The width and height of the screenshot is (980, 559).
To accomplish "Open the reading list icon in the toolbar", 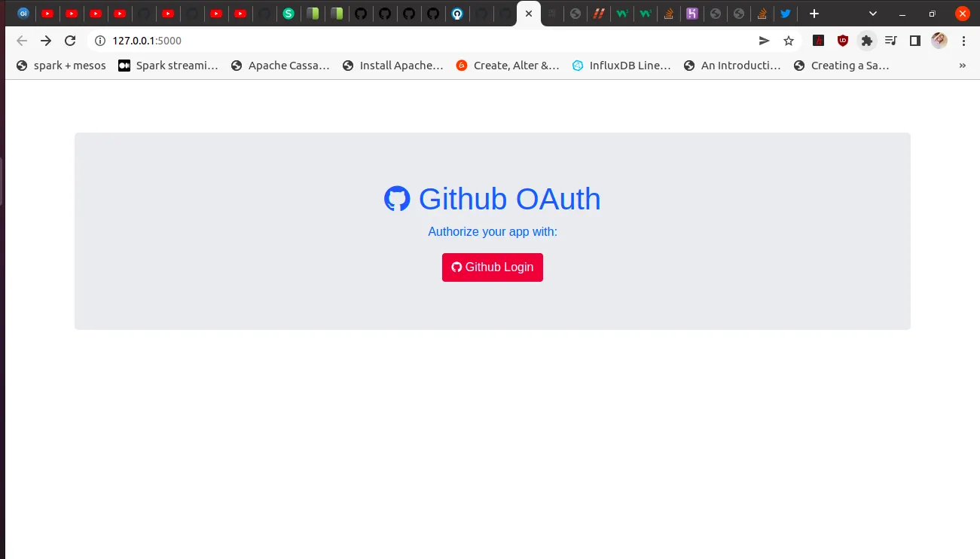I will pos(890,41).
